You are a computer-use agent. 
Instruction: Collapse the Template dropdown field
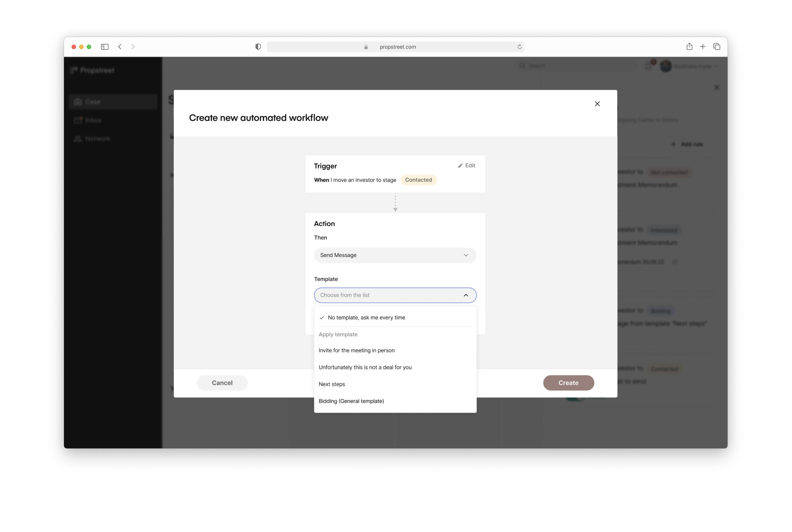pos(395,295)
